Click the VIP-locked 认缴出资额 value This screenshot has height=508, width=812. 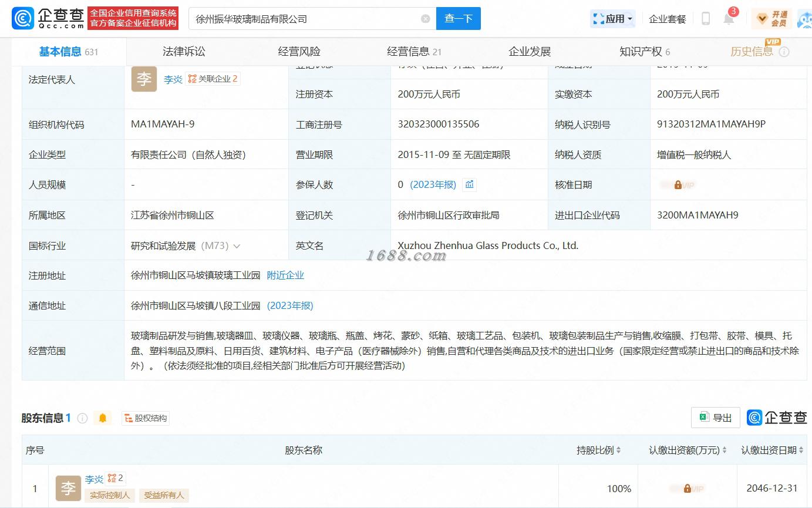[x=686, y=489]
